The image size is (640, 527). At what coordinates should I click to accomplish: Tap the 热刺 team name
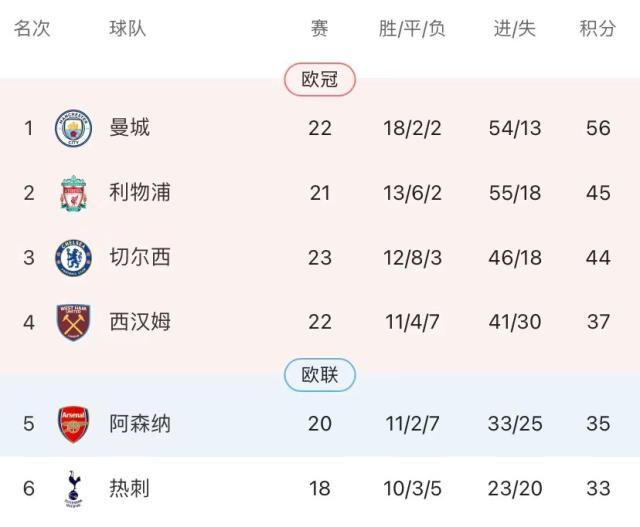tap(129, 488)
